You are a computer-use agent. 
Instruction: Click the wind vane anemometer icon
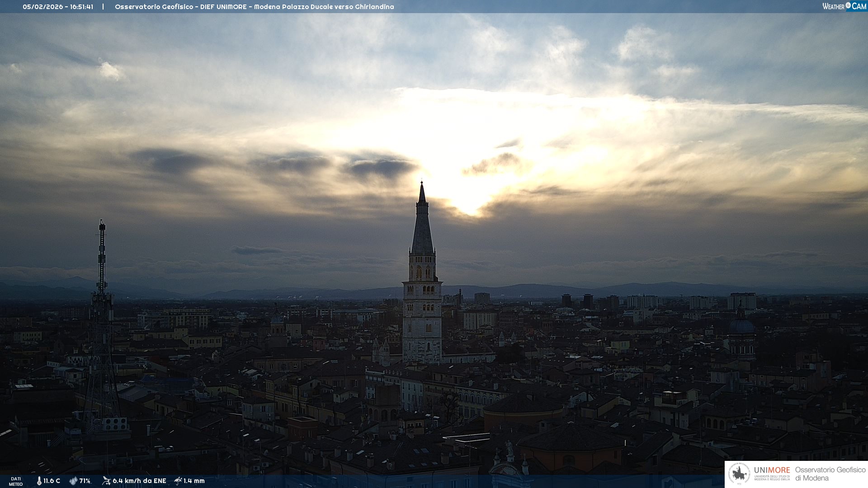click(106, 481)
